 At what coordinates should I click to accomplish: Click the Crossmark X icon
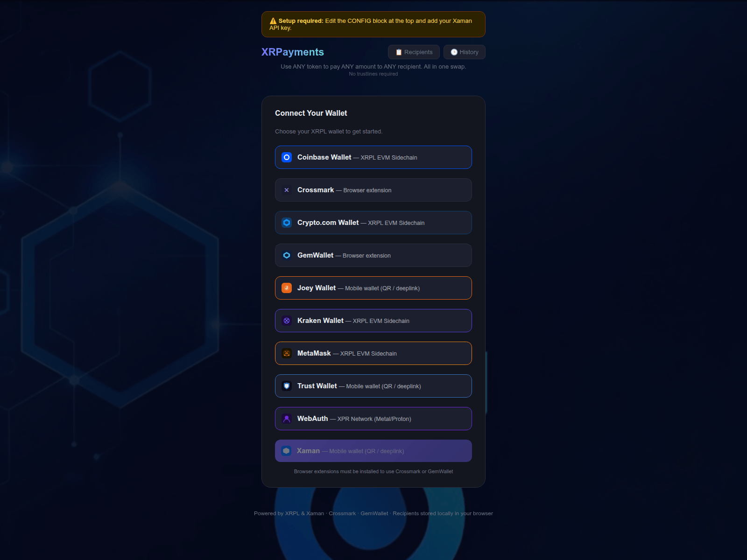pyautogui.click(x=287, y=190)
